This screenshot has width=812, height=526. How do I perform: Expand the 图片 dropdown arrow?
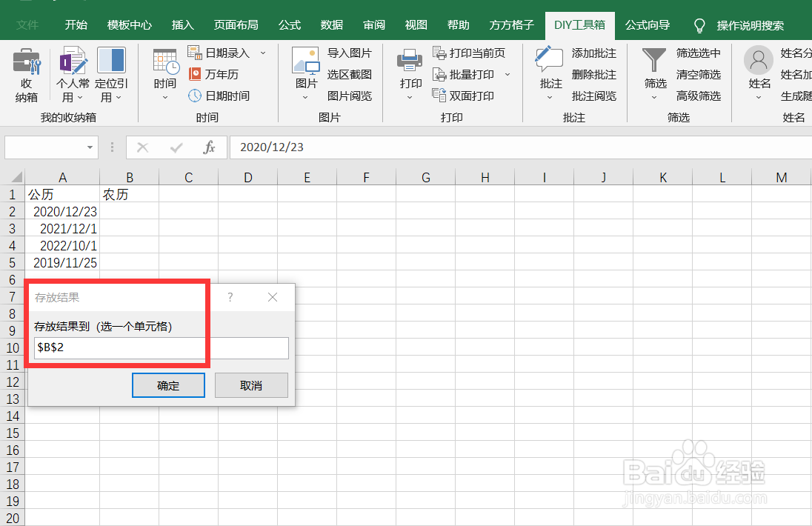point(305,97)
